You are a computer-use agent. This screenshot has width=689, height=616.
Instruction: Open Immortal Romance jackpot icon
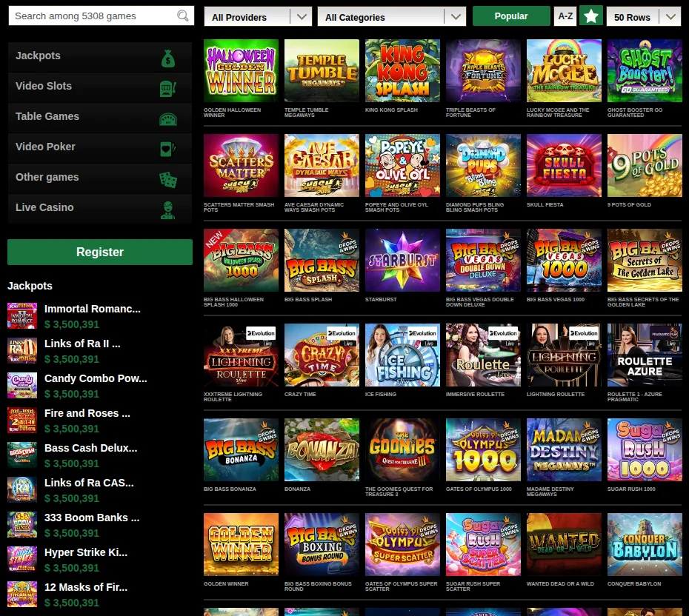pos(22,315)
